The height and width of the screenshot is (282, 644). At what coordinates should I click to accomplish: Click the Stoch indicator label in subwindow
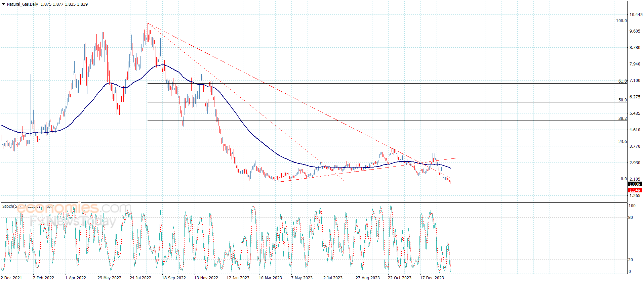tap(8, 206)
